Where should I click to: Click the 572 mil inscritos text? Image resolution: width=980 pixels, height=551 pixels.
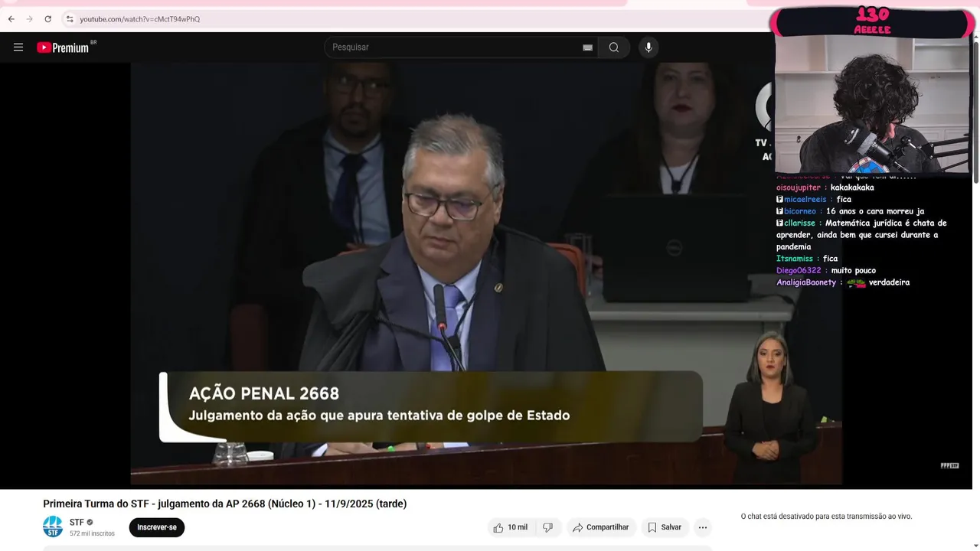[x=92, y=533]
